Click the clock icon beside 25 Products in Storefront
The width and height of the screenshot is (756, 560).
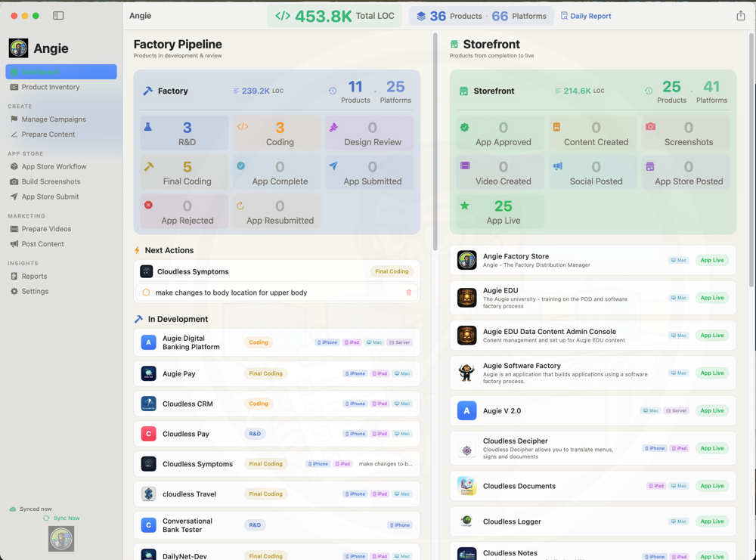point(649,91)
